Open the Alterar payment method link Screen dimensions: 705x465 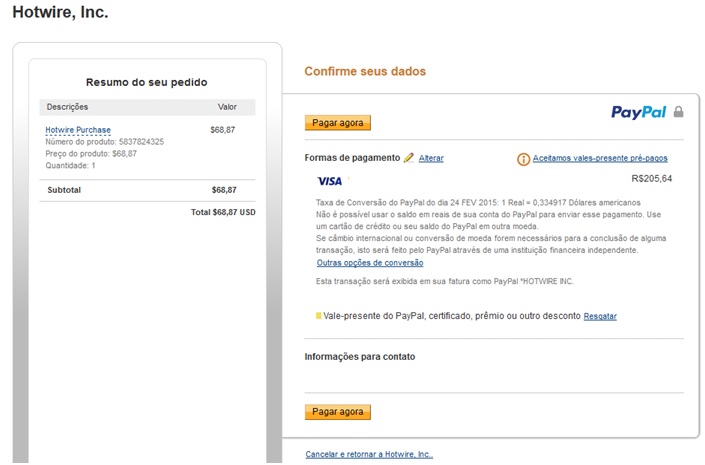[431, 158]
